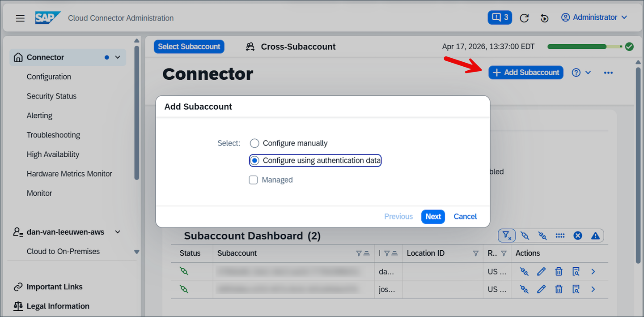
Task: Disconnect the subaccount in jos... row
Action: tap(524, 289)
